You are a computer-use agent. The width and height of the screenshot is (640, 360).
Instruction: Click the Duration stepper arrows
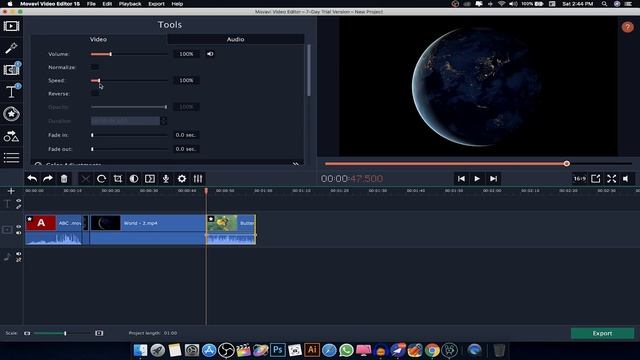[x=164, y=121]
